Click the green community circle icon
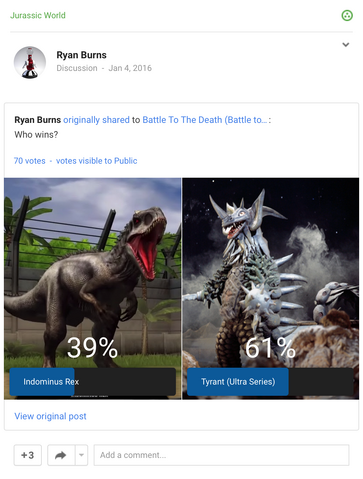Screen dimensions: 363x479 tap(347, 15)
